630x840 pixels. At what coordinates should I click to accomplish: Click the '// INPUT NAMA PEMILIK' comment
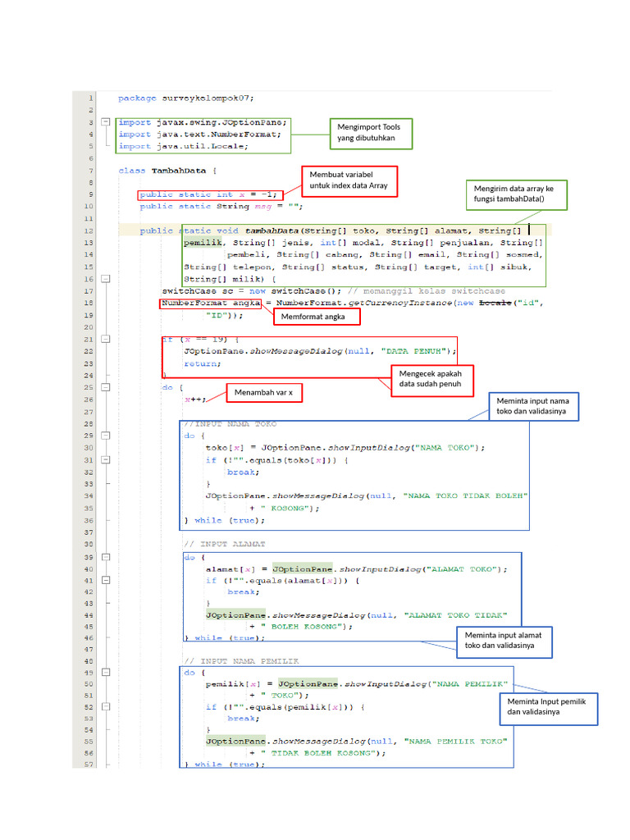[241, 661]
